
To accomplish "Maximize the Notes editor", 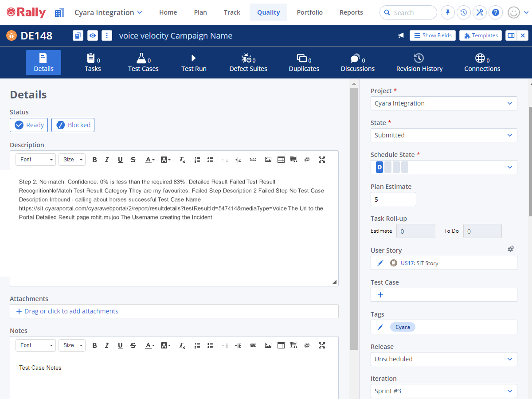I will 322,345.
